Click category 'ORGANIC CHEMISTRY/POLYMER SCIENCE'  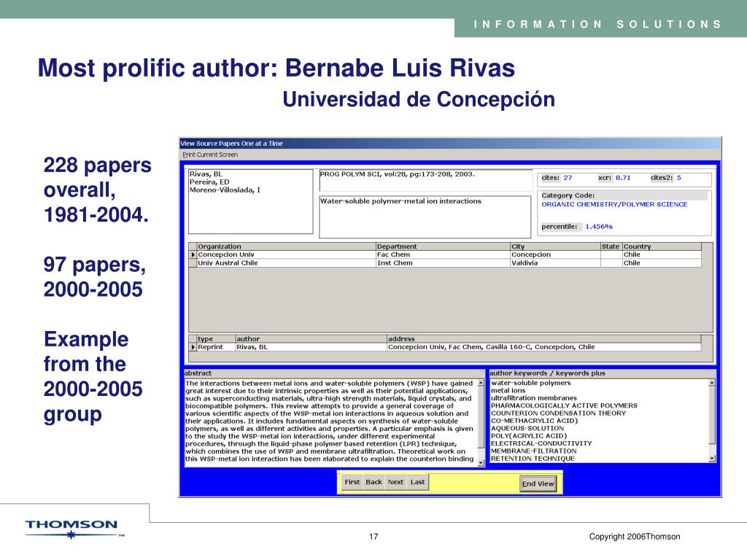point(614,204)
